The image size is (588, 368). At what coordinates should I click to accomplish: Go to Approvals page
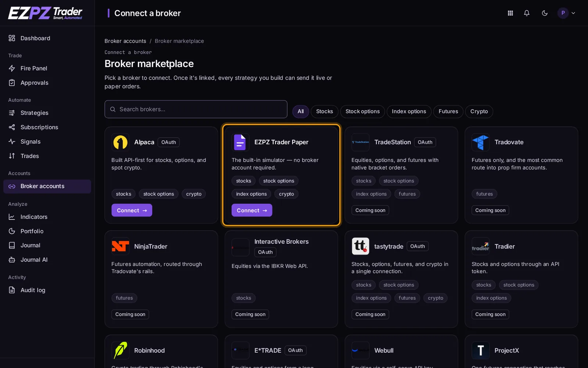point(47,83)
